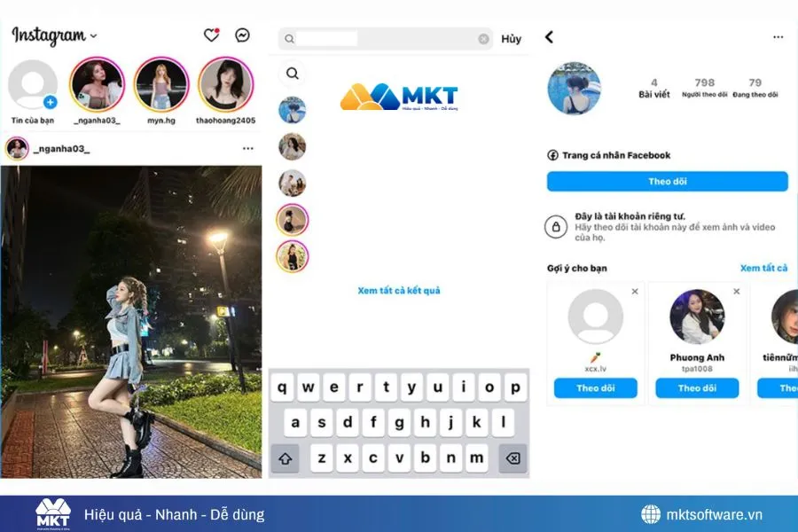Cancel the search by tapping Hủy
The width and height of the screenshot is (798, 532).
click(x=511, y=39)
